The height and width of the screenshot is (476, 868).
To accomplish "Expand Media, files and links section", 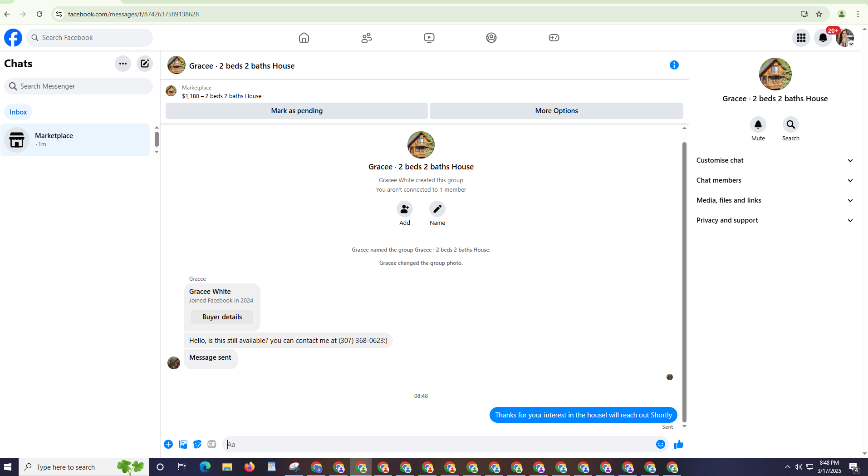I will click(x=775, y=200).
